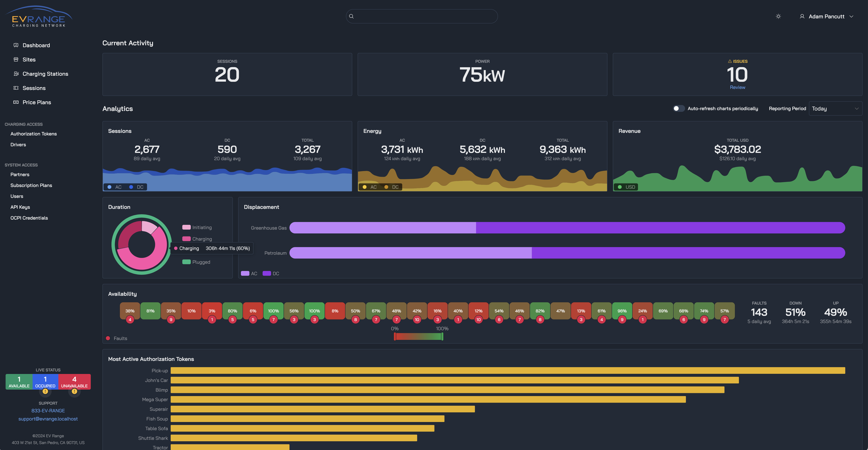Image resolution: width=868 pixels, height=450 pixels.
Task: Toggle light theme with sun icon
Action: (x=778, y=16)
